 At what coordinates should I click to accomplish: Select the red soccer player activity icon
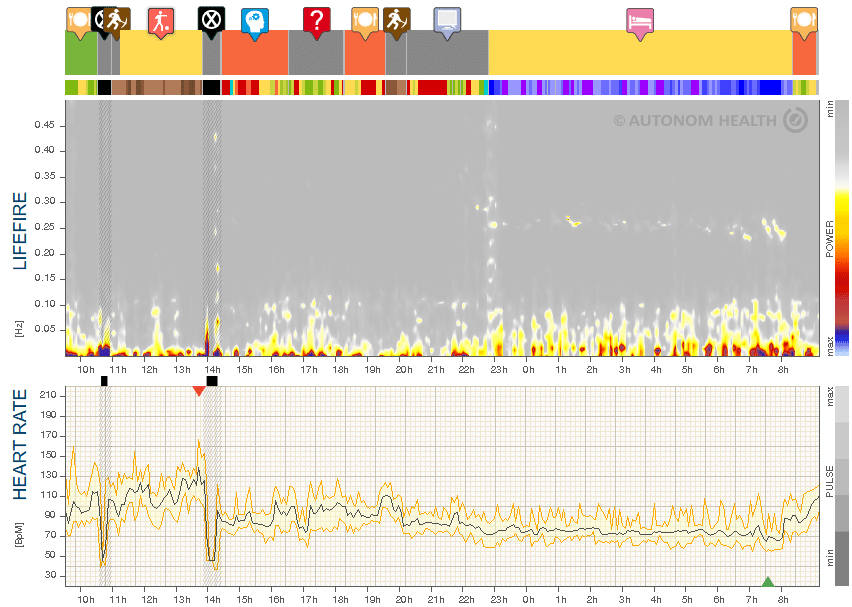pos(161,23)
